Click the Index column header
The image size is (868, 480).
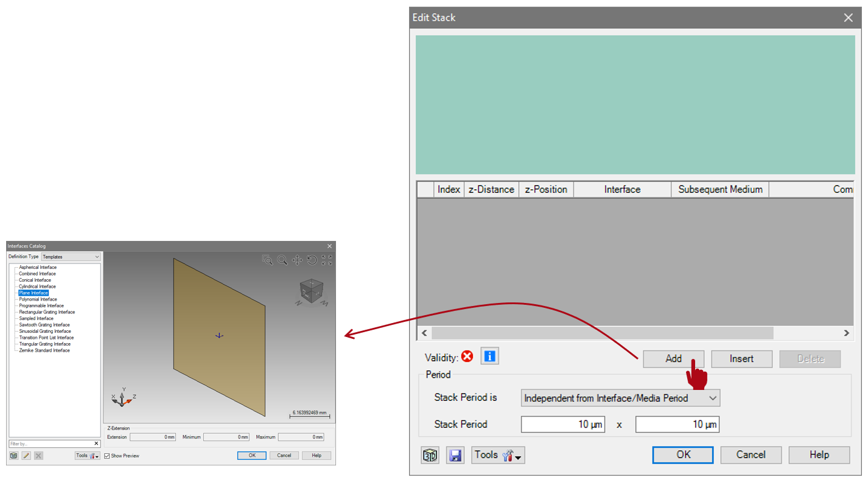[x=449, y=189]
